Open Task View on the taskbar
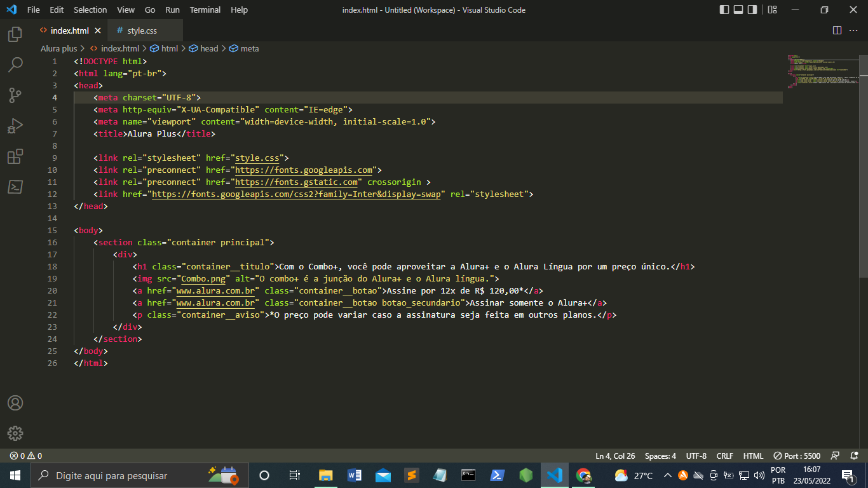Viewport: 868px width, 488px height. (x=294, y=475)
